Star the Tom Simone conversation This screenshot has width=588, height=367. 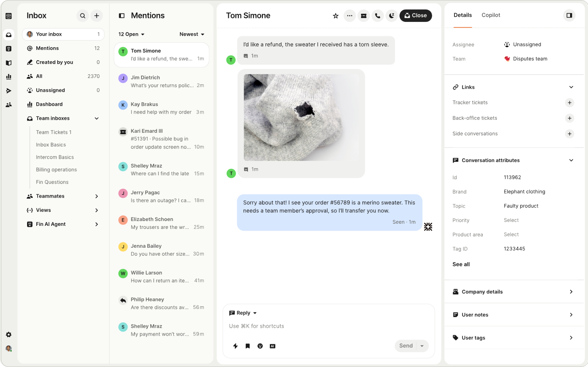tap(336, 15)
